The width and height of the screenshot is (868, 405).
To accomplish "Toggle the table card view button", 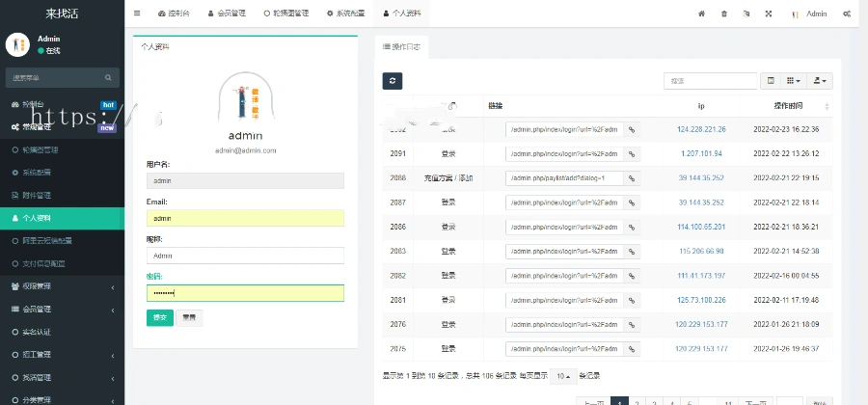I will click(x=770, y=81).
